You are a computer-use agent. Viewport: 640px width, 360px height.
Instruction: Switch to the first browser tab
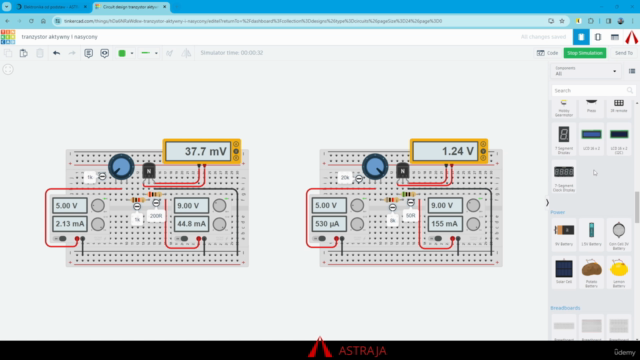tap(51, 7)
